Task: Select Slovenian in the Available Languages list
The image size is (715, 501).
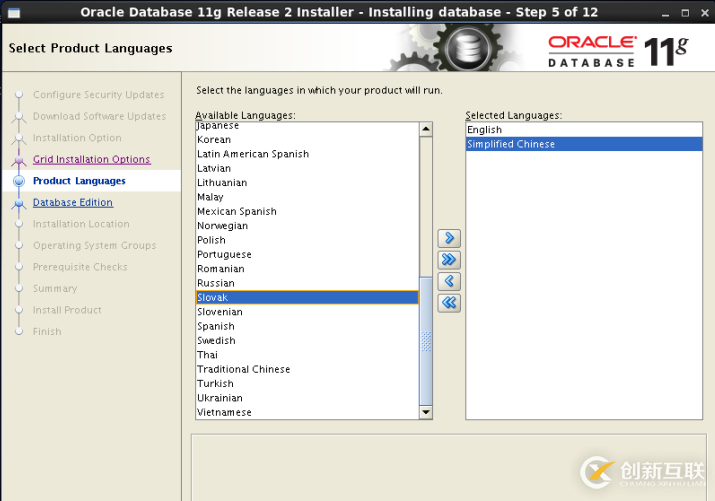Action: point(307,312)
